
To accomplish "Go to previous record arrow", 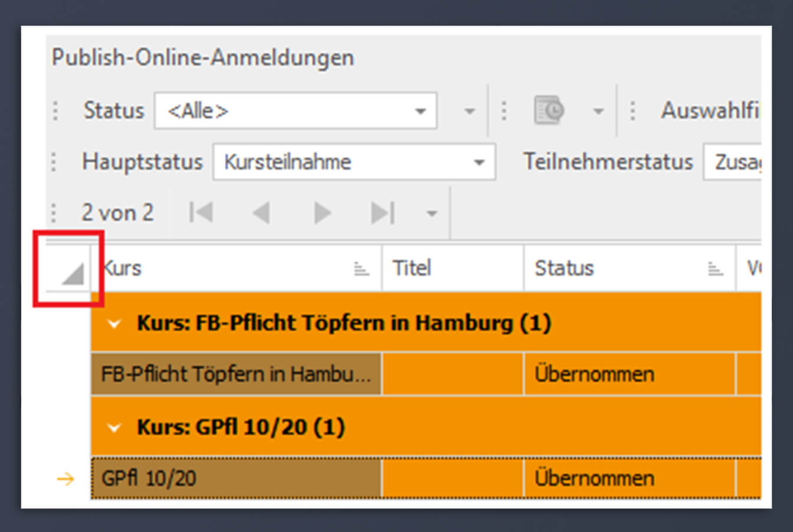I will pos(261,212).
